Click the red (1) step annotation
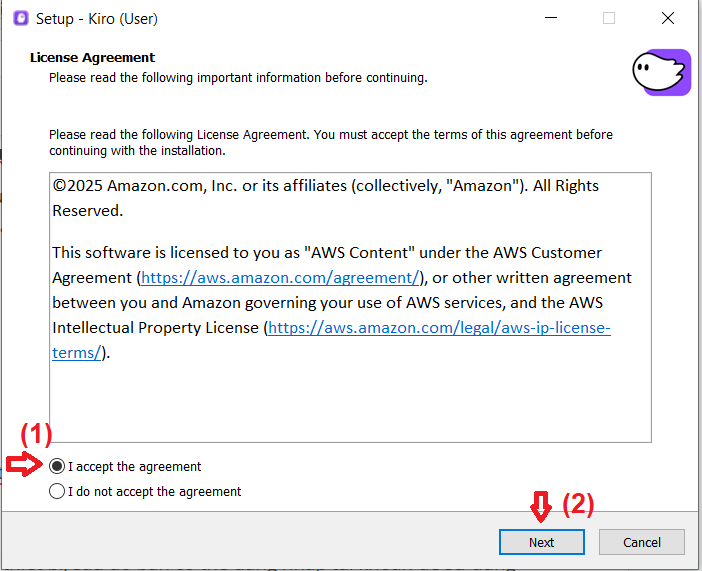 click(36, 434)
